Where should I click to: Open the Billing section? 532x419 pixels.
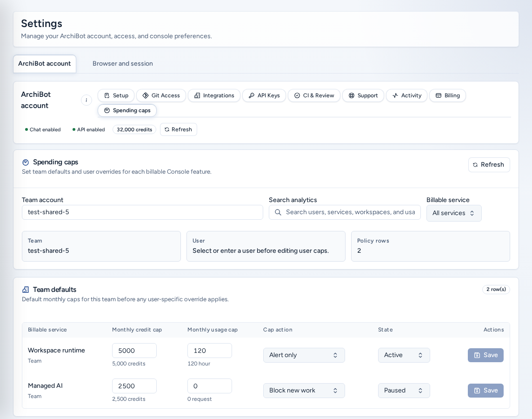coord(447,95)
